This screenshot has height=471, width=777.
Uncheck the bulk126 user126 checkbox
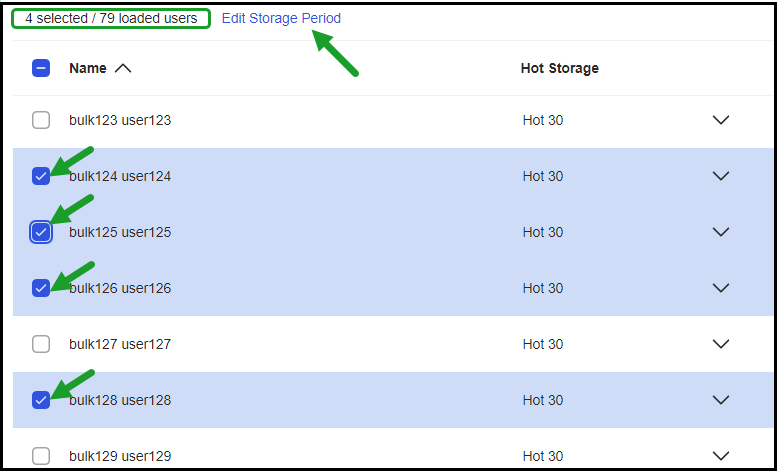tap(41, 288)
